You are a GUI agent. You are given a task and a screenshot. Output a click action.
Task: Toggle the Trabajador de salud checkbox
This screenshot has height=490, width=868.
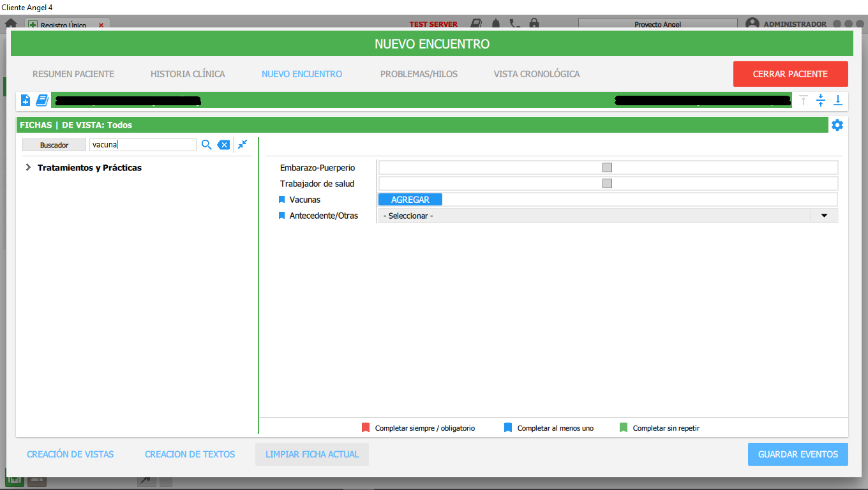[x=607, y=184]
